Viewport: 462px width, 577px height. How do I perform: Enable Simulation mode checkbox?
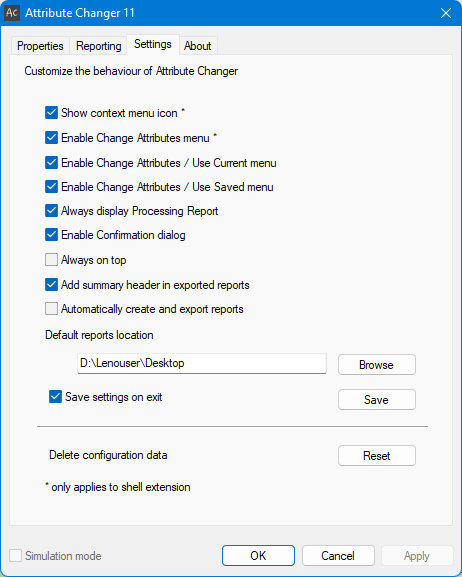pyautogui.click(x=15, y=556)
